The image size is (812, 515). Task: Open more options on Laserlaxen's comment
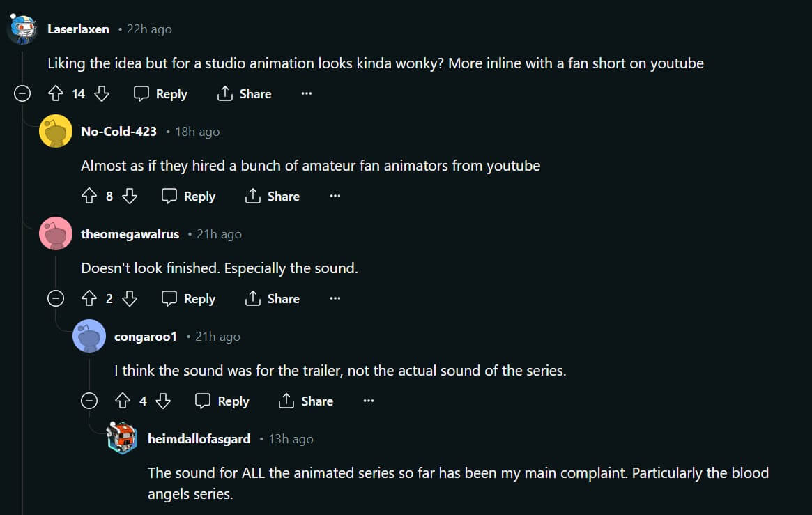click(307, 93)
